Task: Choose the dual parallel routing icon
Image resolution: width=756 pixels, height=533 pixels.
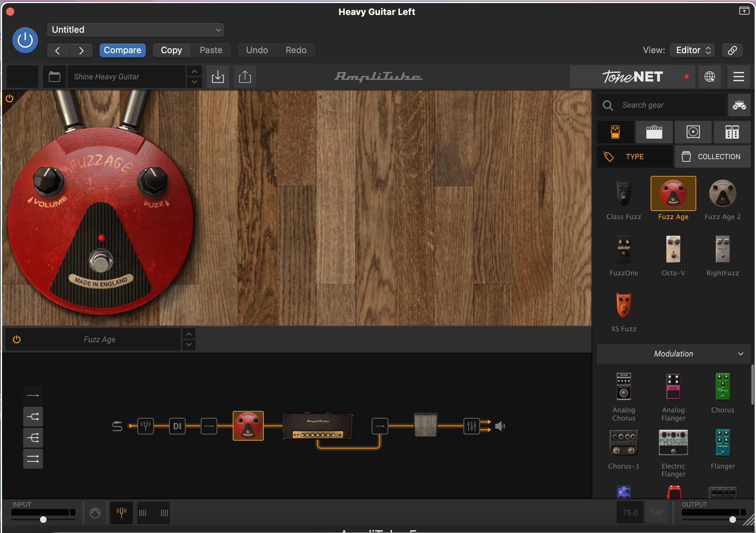Action: 33,459
